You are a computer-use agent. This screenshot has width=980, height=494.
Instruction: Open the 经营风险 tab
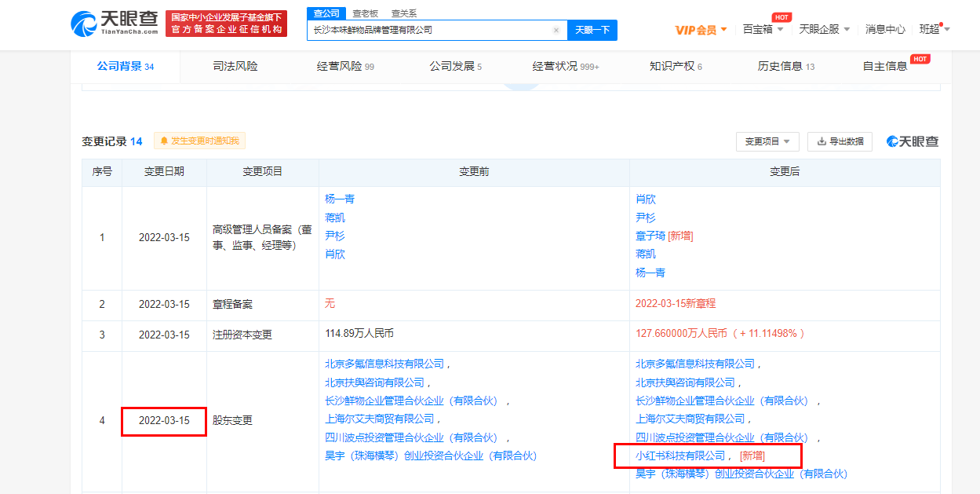point(345,67)
